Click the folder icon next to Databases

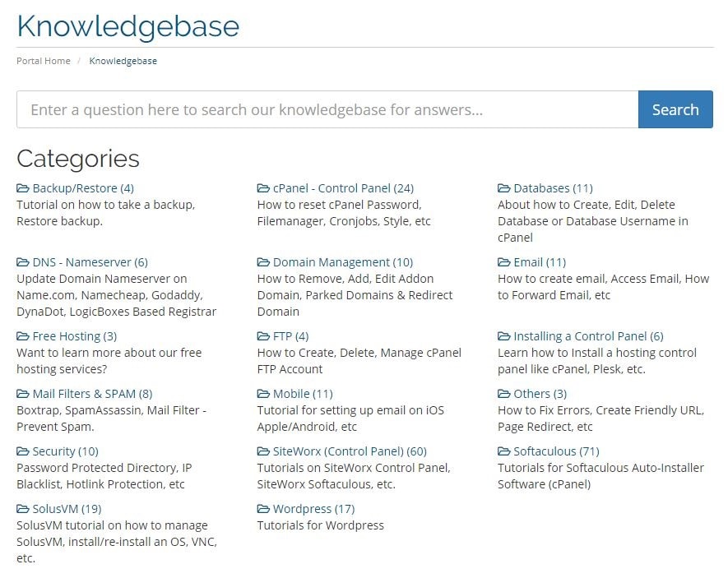(503, 188)
